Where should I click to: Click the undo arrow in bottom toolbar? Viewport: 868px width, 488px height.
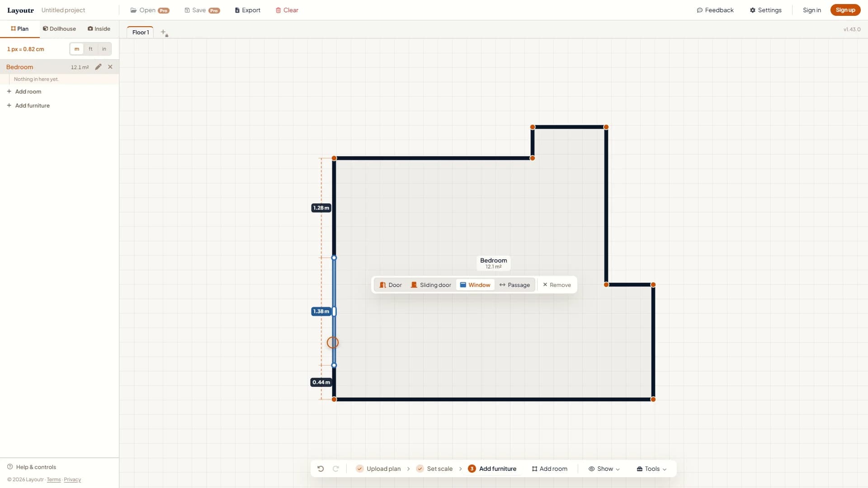click(x=321, y=469)
